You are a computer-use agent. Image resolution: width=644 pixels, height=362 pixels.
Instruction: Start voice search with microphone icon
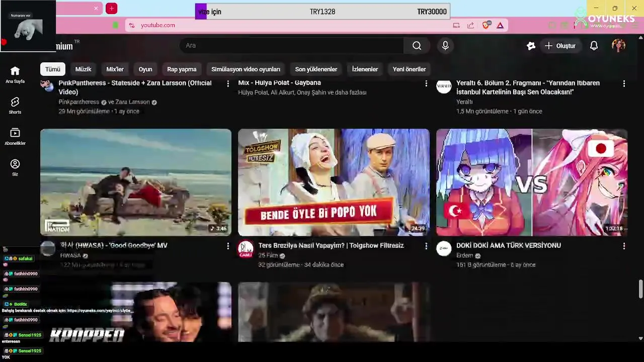coord(445,46)
